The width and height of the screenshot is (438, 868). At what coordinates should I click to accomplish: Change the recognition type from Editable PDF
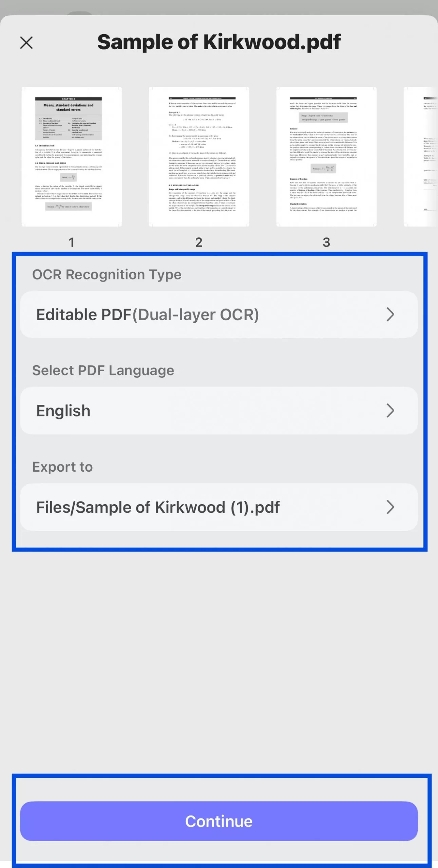(x=219, y=315)
